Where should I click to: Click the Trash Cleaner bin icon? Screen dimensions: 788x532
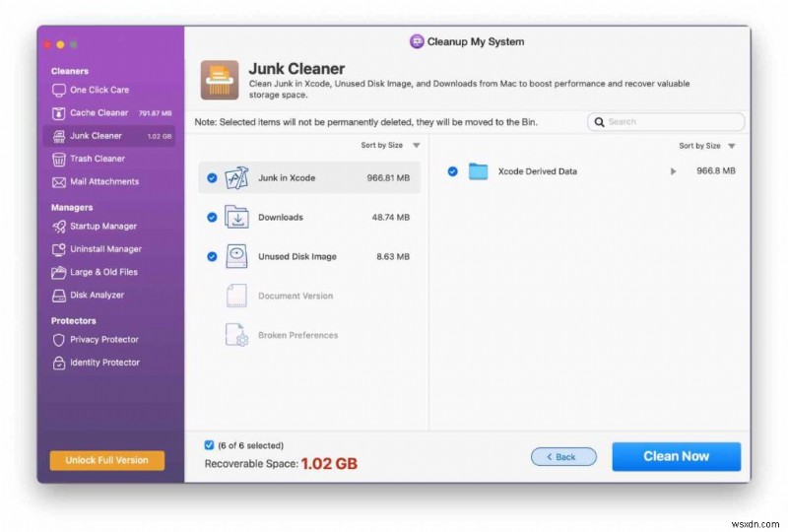59,160
